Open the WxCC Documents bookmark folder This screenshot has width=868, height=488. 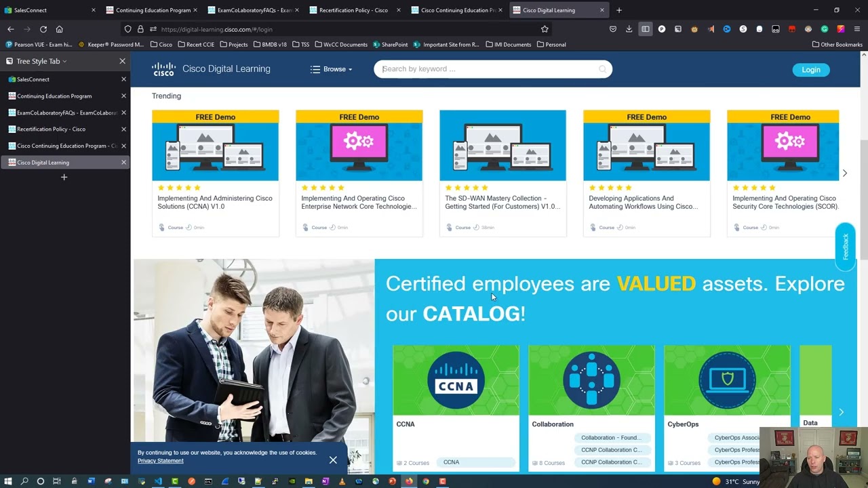coord(340,45)
